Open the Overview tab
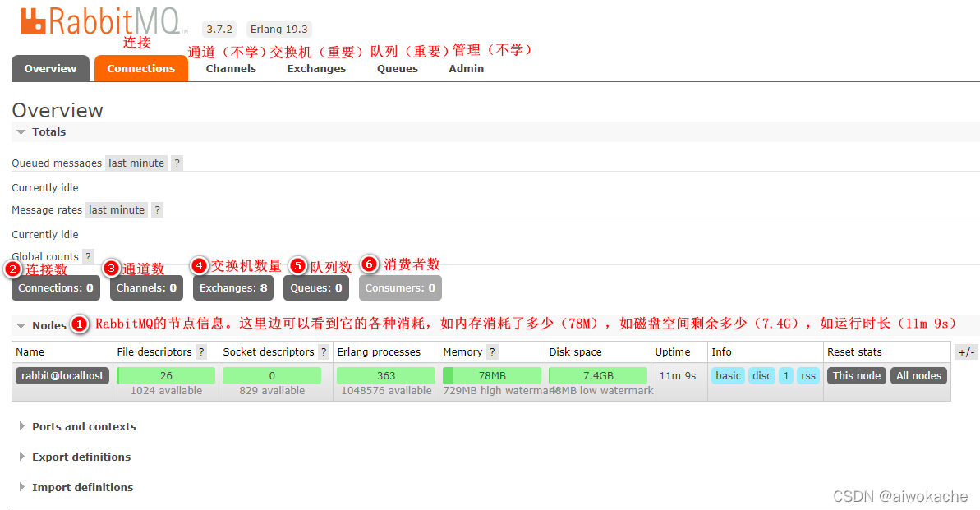Viewport: 980px width, 510px height. click(x=51, y=69)
